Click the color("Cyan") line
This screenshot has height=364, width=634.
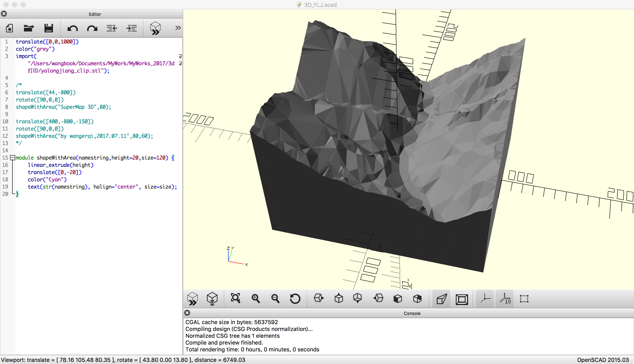click(47, 179)
